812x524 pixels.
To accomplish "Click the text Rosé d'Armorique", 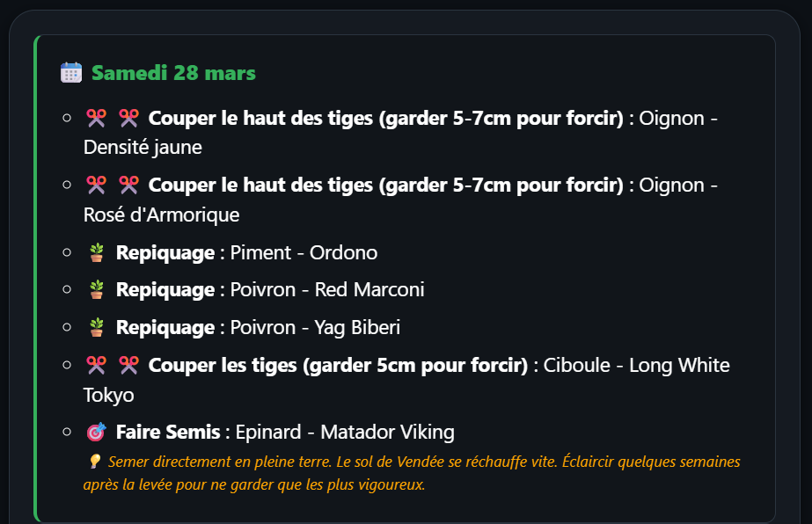I will click(x=161, y=215).
